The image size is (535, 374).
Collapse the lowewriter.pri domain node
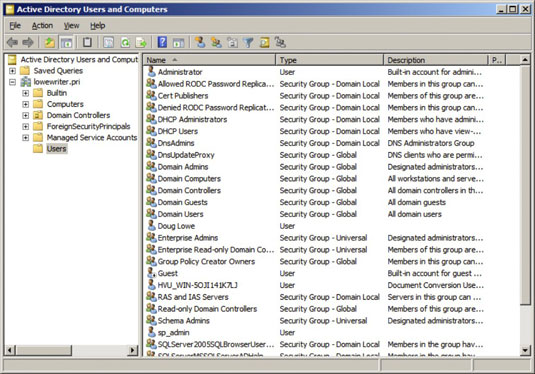[12, 82]
